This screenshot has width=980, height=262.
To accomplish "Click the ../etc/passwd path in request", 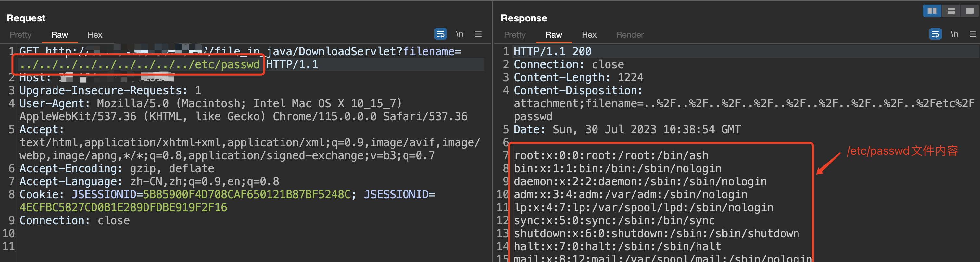I will pyautogui.click(x=140, y=64).
